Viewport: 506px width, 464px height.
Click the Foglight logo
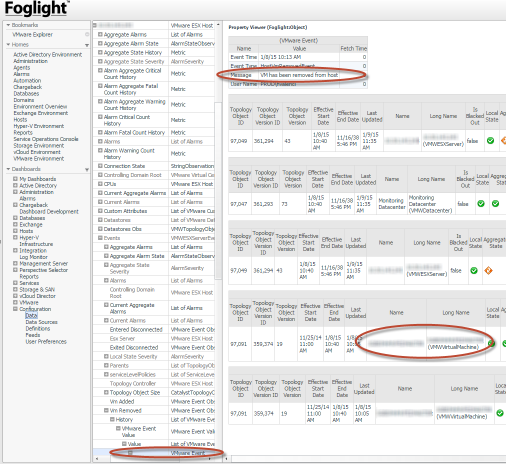pos(36,9)
